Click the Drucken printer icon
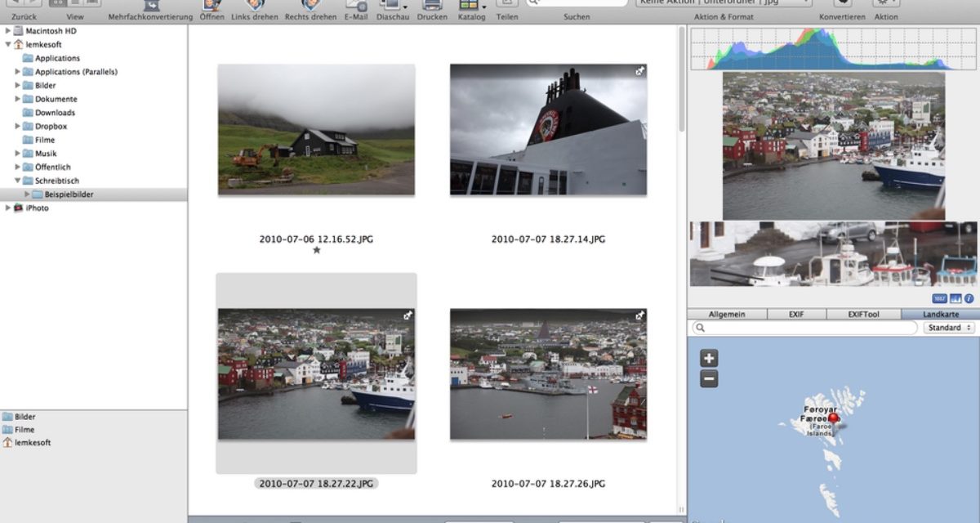 pyautogui.click(x=432, y=6)
